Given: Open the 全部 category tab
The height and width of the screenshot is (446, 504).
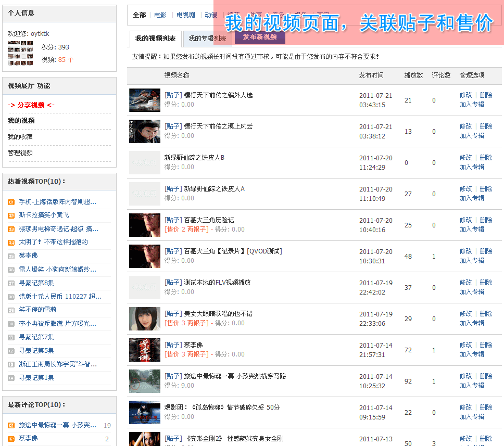Looking at the screenshot, I should [139, 15].
